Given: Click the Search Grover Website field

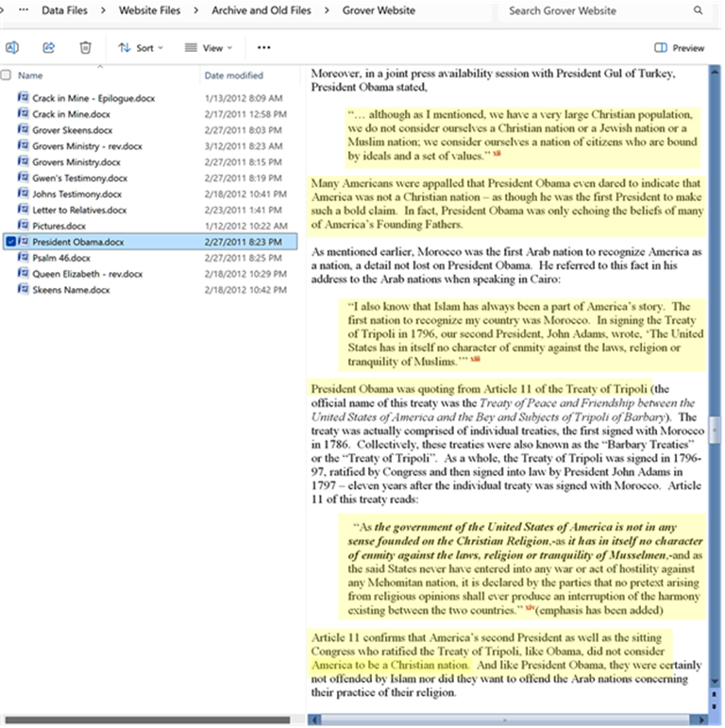Looking at the screenshot, I should pyautogui.click(x=595, y=11).
